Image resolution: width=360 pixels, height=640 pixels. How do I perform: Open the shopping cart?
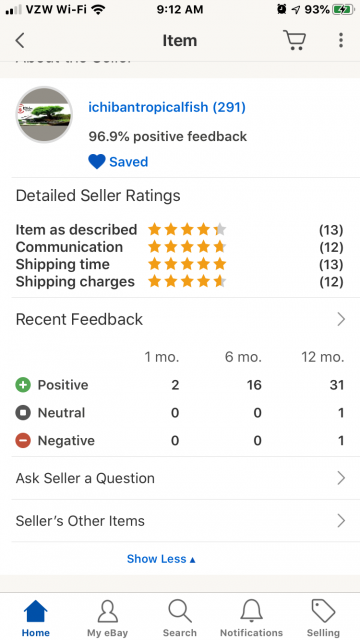coord(294,40)
